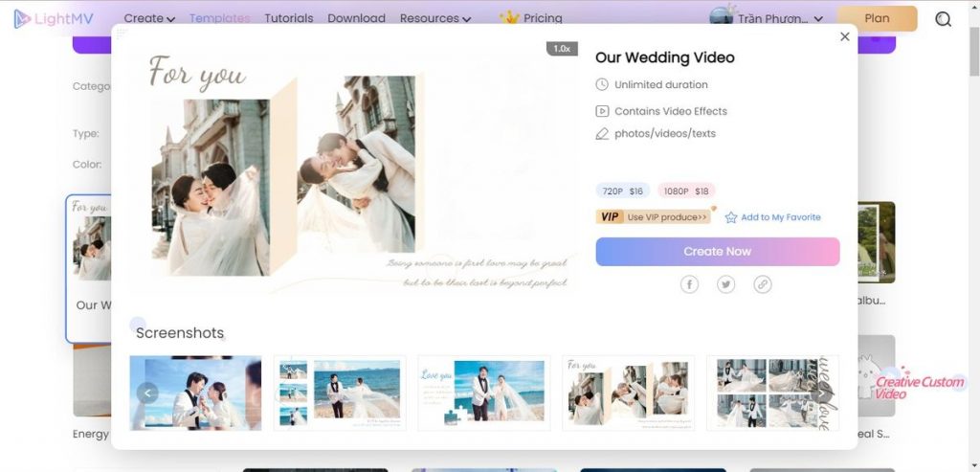Image resolution: width=980 pixels, height=472 pixels.
Task: Play the main wedding video preview
Action: pyautogui.click(x=353, y=169)
